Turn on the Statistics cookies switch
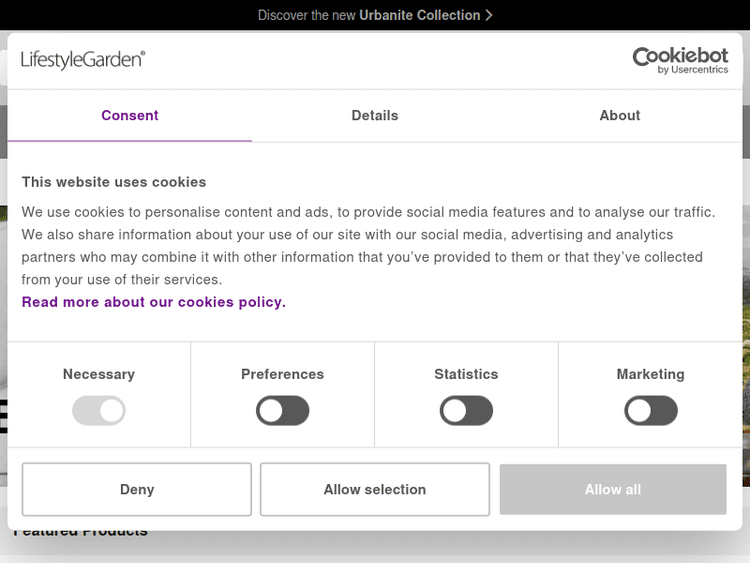Viewport: 750px width, 563px height. 467,411
